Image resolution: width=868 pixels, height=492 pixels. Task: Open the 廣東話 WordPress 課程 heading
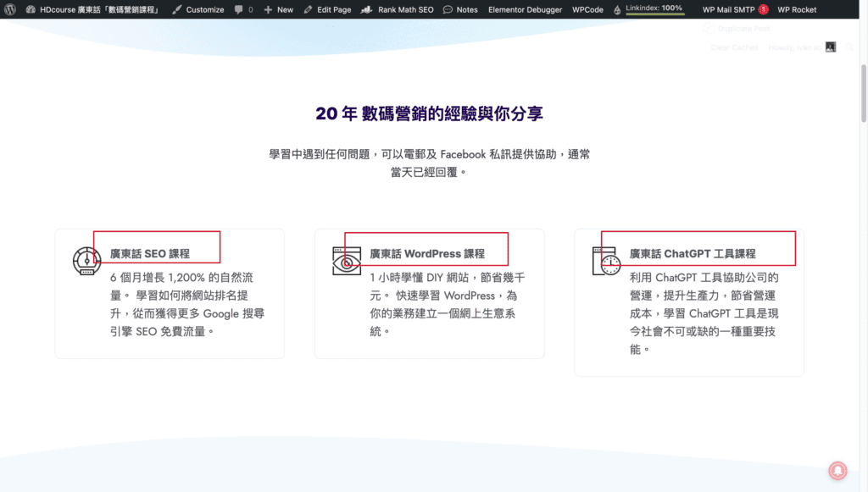click(427, 254)
